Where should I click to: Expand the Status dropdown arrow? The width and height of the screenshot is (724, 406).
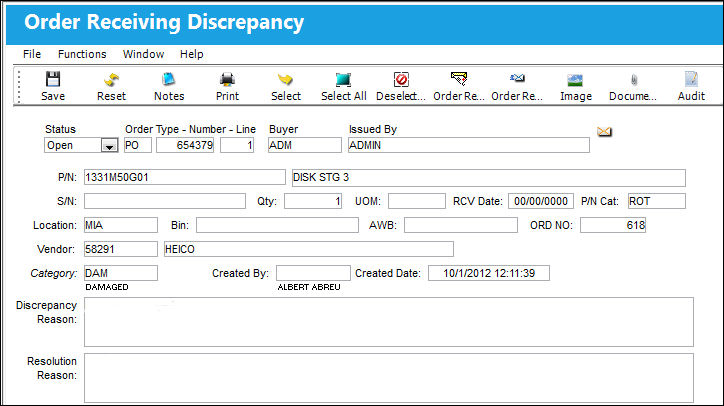[109, 145]
